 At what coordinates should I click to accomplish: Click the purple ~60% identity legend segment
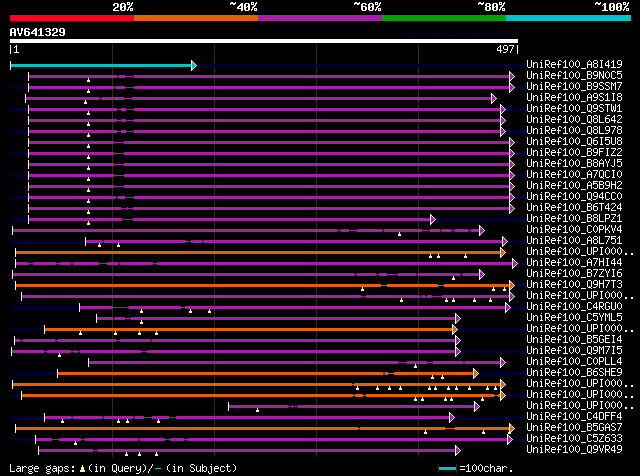(x=320, y=18)
